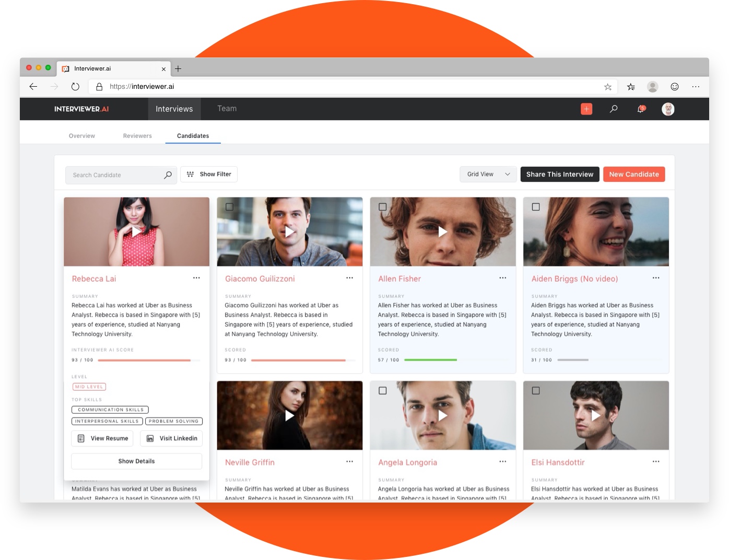Navigate to the Team section
The height and width of the screenshot is (560, 729).
click(227, 108)
